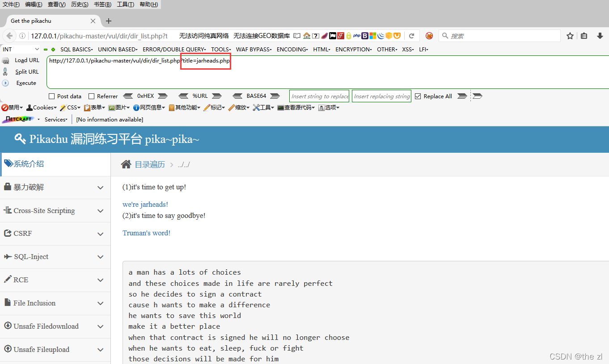
Task: Enable the Referrer checkbox
Action: (91, 96)
